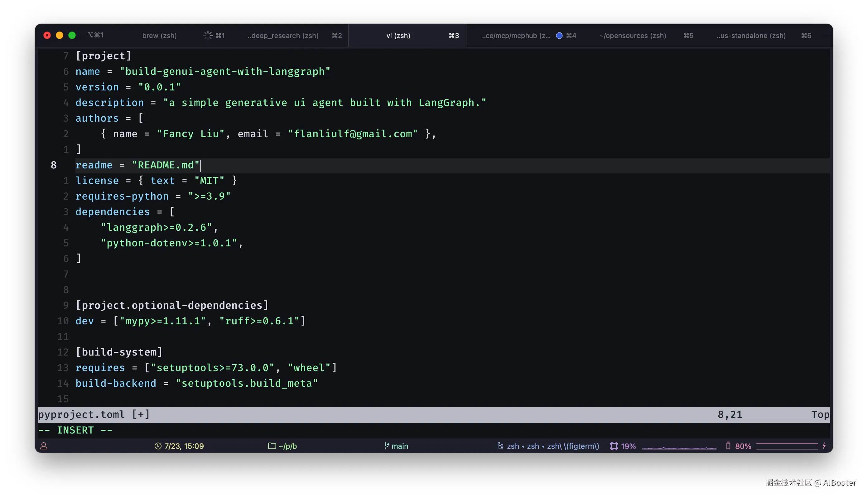
Task: Click the blue dot indicator on mcphub tab
Action: [559, 35]
